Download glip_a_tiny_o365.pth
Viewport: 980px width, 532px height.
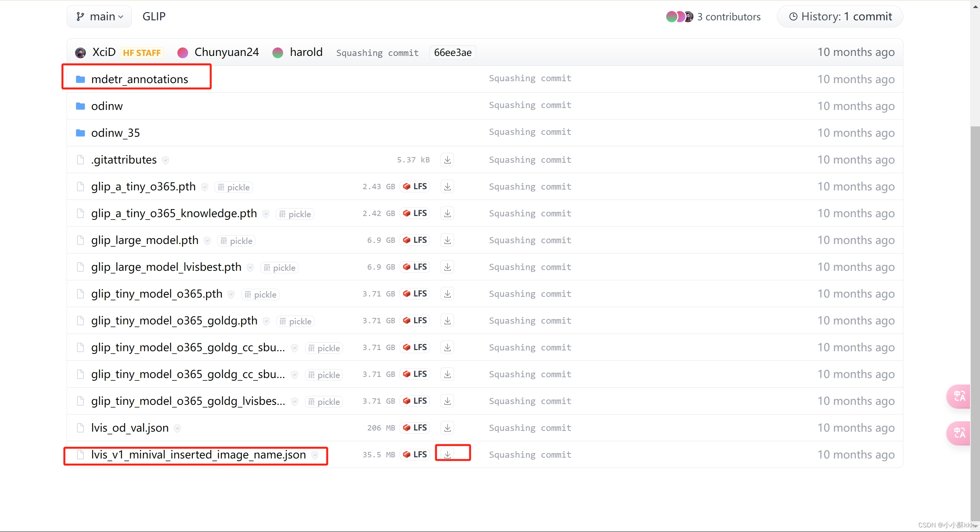(x=447, y=187)
